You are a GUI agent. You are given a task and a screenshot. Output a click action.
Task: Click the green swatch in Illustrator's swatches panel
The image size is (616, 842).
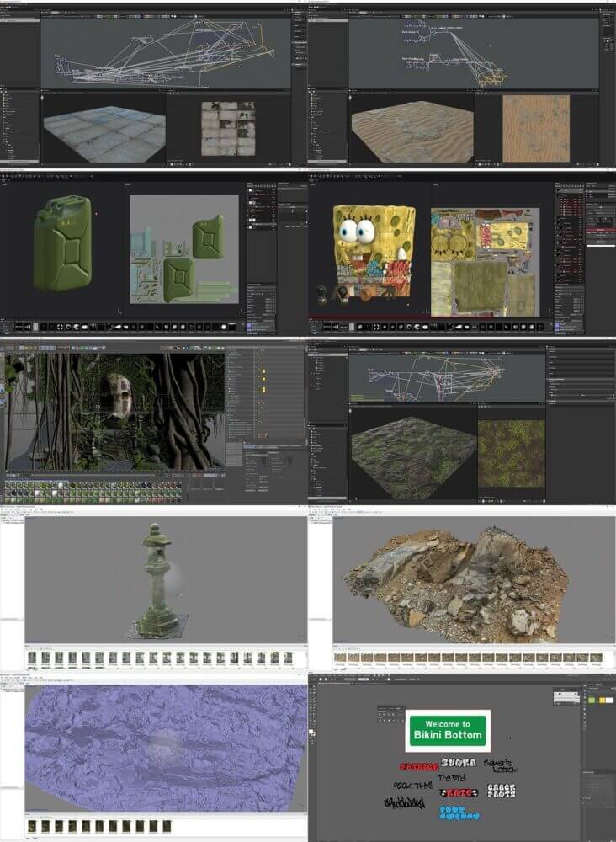point(592,701)
